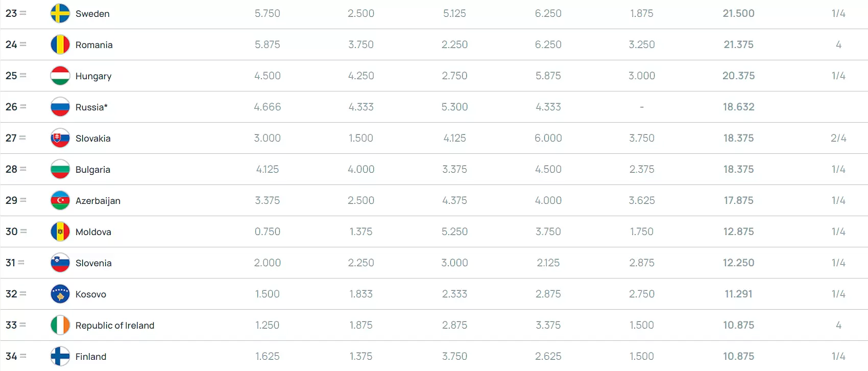
Task: Click the Moldova flag icon
Action: pos(60,231)
